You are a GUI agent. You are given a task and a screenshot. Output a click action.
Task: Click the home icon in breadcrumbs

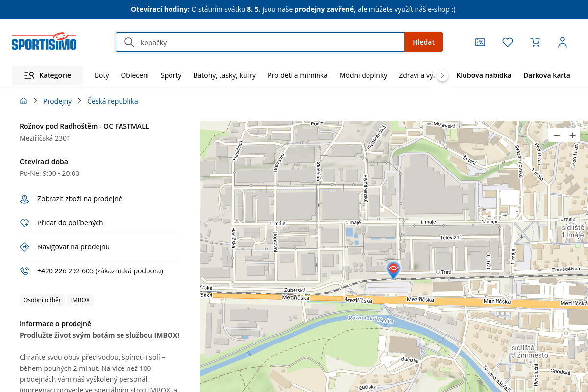point(24,101)
